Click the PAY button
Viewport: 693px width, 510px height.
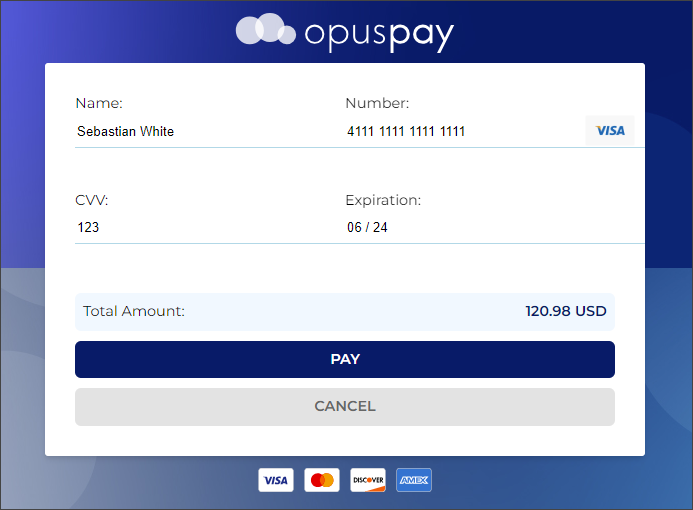pyautogui.click(x=345, y=359)
